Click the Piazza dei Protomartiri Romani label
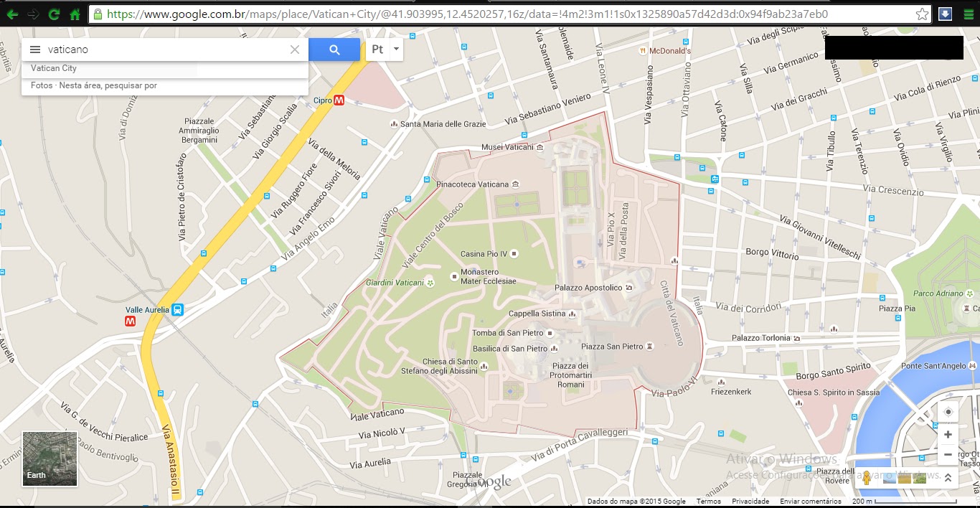The height and width of the screenshot is (508, 980). 571,375
